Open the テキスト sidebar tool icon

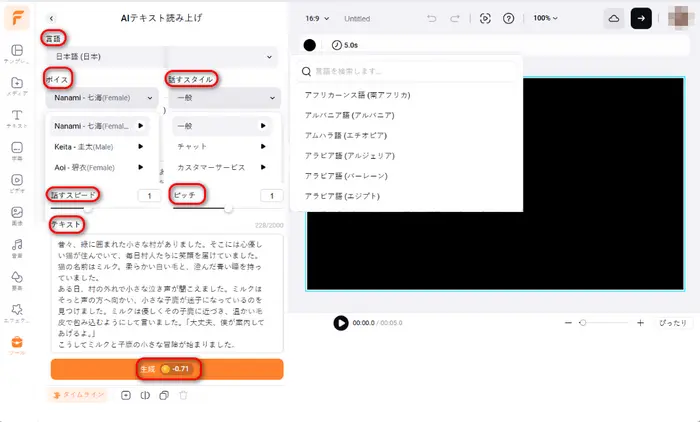pyautogui.click(x=17, y=119)
